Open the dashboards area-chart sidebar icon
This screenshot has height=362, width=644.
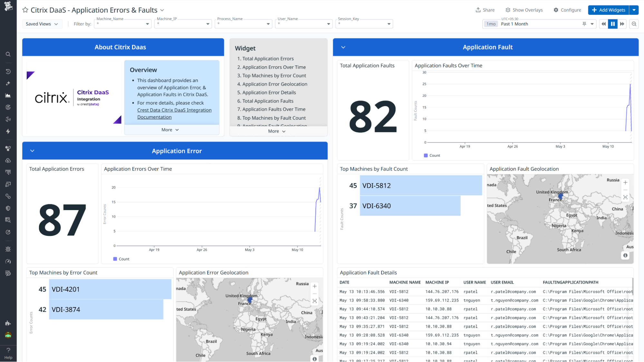(8, 95)
